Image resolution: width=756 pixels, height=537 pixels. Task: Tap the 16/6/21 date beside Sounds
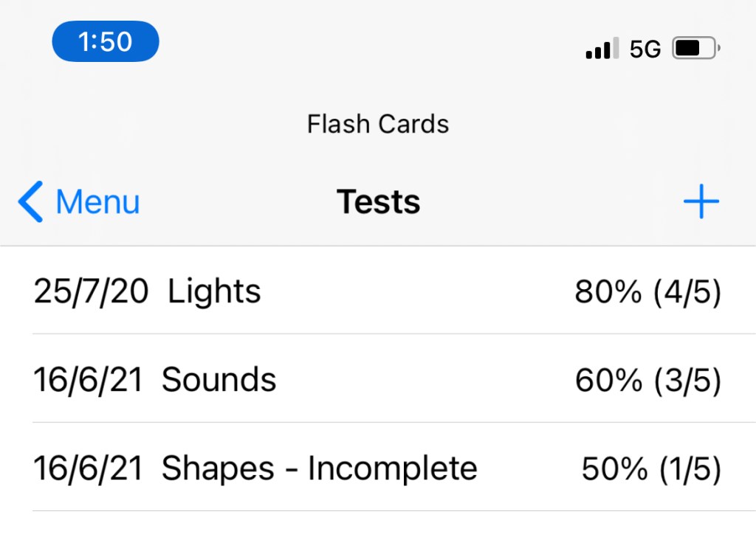[x=87, y=381]
